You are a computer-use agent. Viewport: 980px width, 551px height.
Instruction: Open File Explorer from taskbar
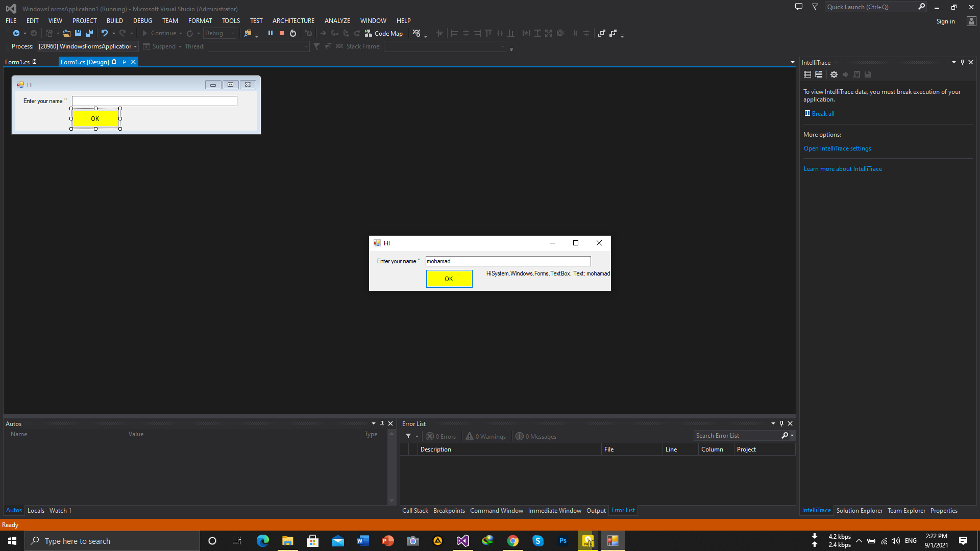[287, 541]
